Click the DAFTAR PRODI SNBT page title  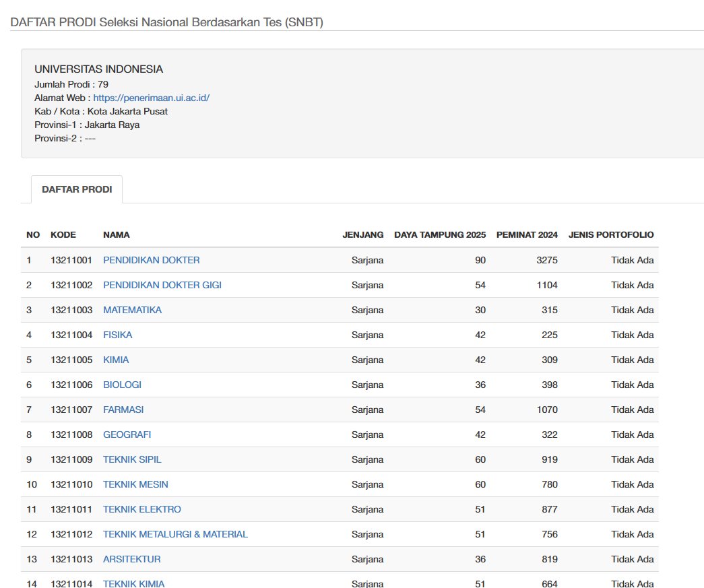point(166,22)
